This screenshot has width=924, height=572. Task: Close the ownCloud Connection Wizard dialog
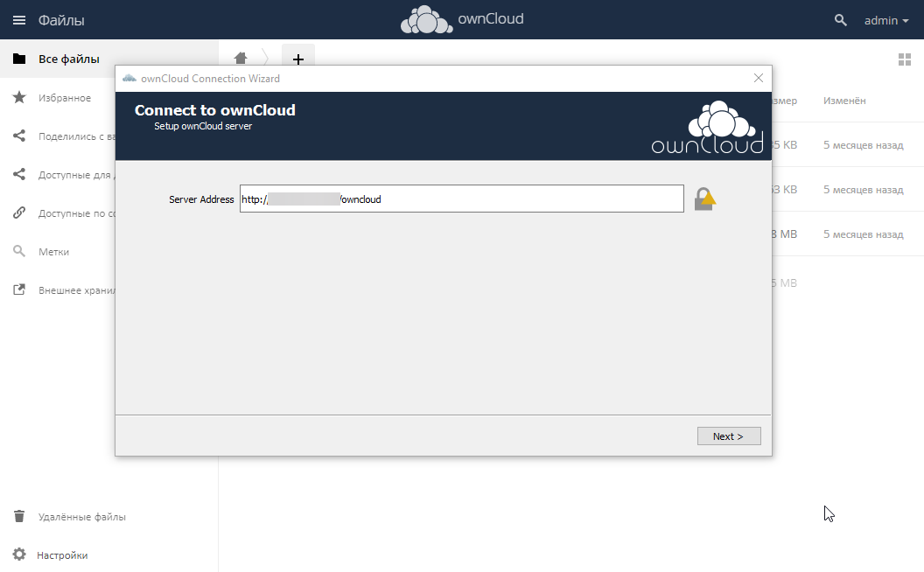tap(759, 79)
